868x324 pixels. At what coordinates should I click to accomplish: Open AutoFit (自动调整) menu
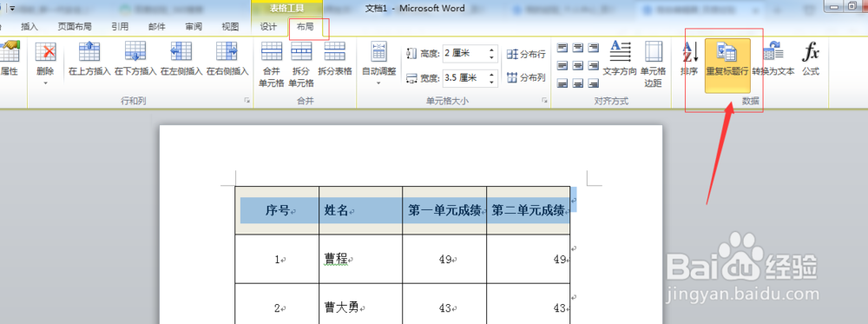(378, 63)
